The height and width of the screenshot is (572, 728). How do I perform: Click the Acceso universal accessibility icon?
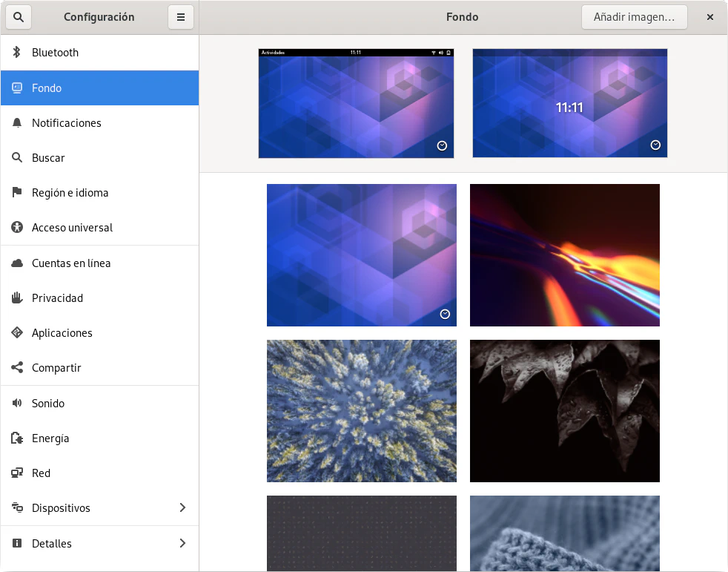17,228
